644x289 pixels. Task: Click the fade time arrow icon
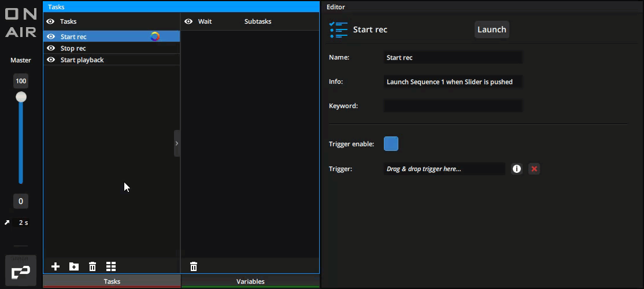pos(7,223)
